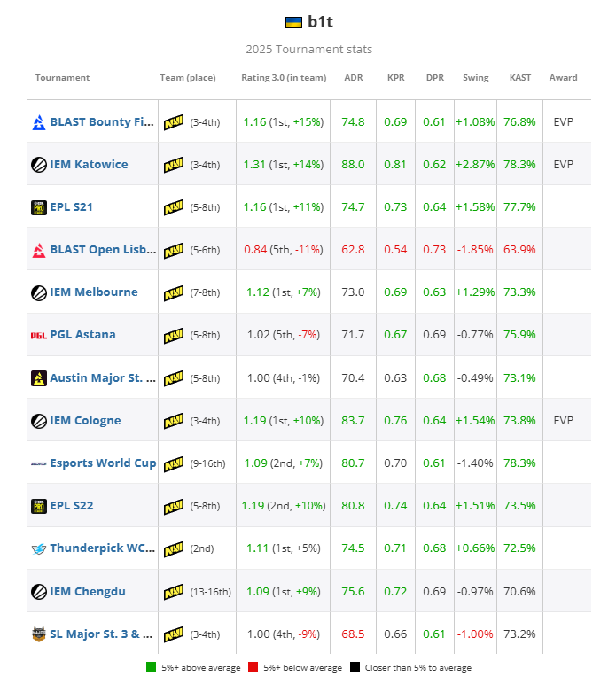616x692 pixels.
Task: Click the 'KPR' column header
Action: tap(395, 78)
